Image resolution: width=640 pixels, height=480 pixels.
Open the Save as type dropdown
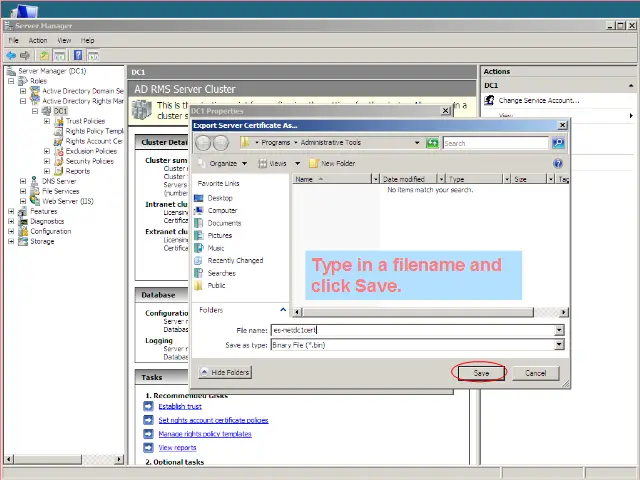click(559, 345)
